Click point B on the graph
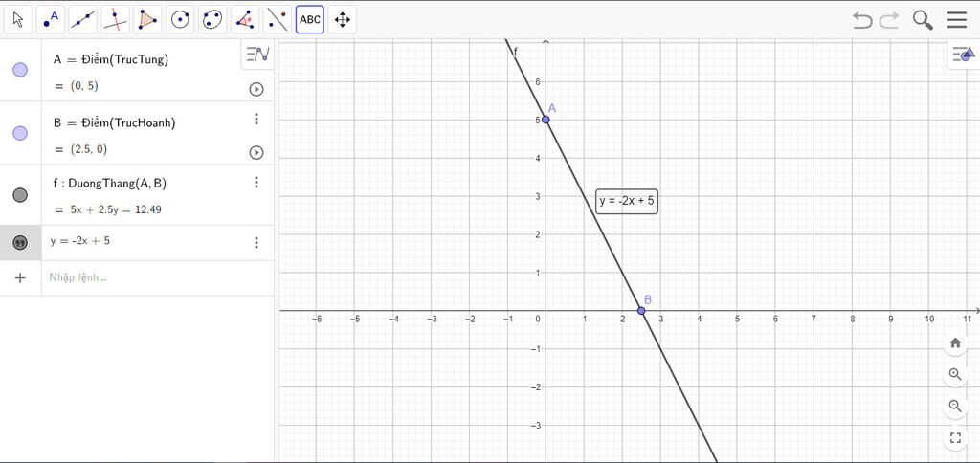The height and width of the screenshot is (463, 980). (x=641, y=311)
